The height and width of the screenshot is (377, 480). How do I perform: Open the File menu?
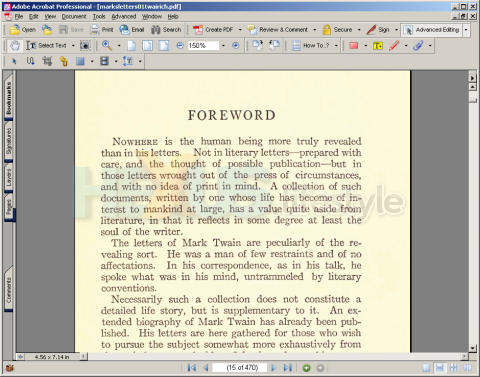tap(19, 16)
